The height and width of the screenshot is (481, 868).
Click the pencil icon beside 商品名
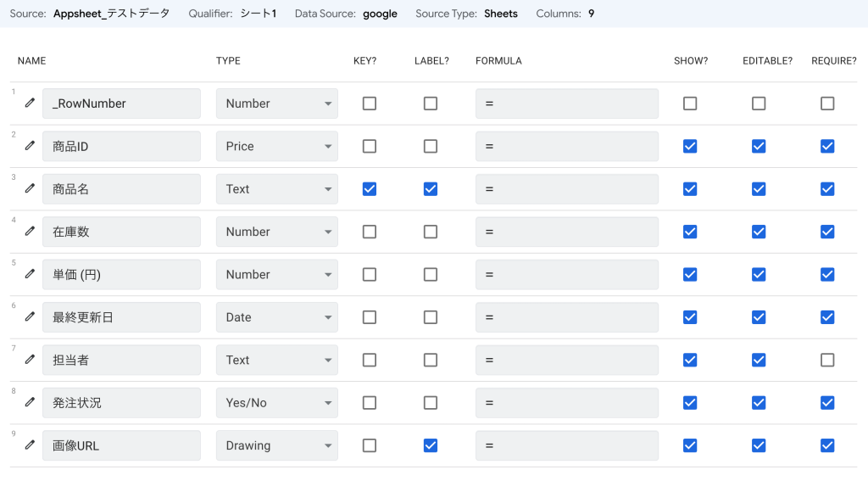30,188
